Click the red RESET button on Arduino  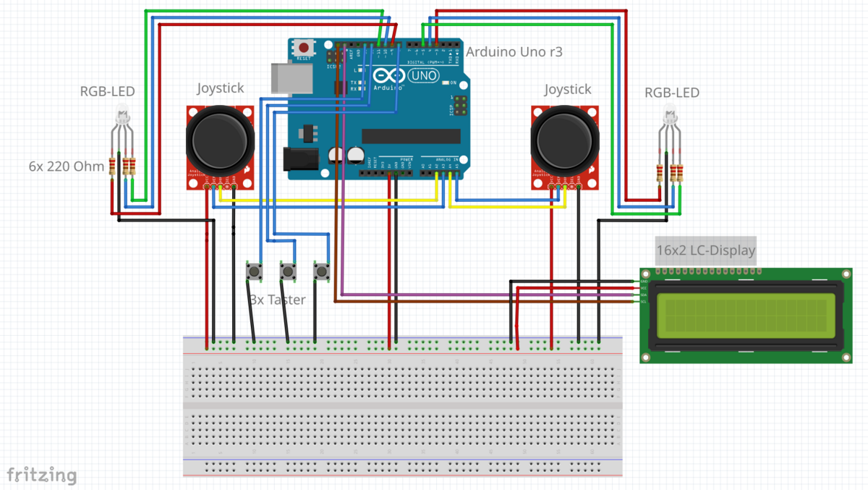303,49
